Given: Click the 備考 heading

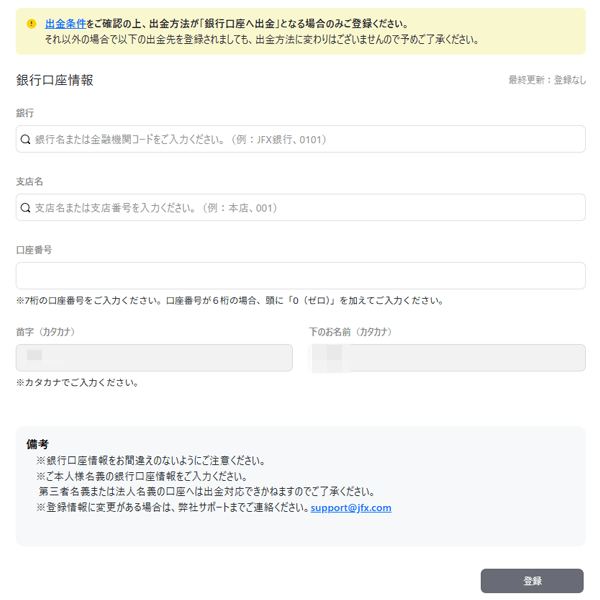Looking at the screenshot, I should click(x=37, y=444).
